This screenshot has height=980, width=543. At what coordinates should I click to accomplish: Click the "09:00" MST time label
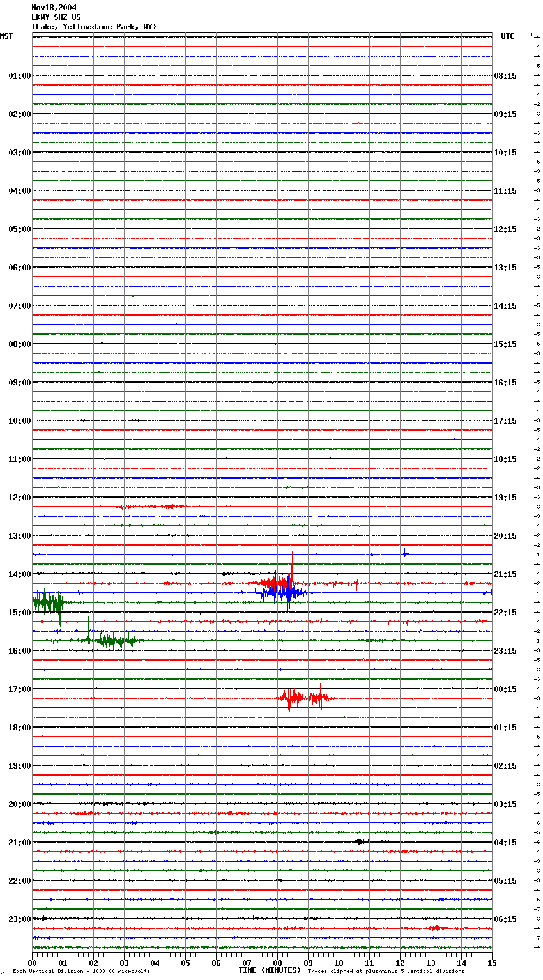coord(20,383)
